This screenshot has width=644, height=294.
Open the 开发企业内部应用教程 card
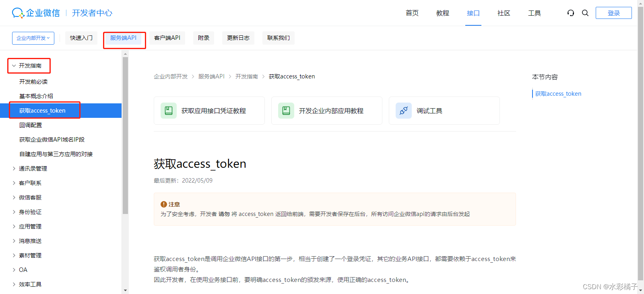(x=327, y=111)
